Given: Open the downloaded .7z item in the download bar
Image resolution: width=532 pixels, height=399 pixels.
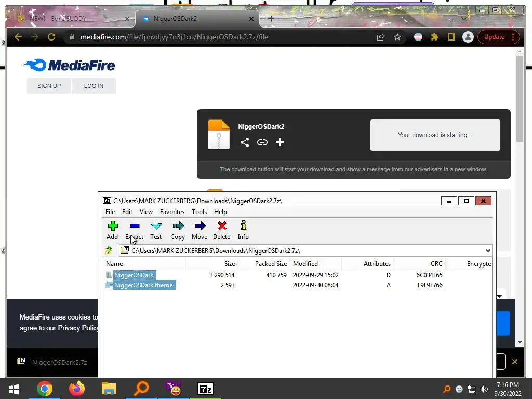Looking at the screenshot, I should [52, 362].
